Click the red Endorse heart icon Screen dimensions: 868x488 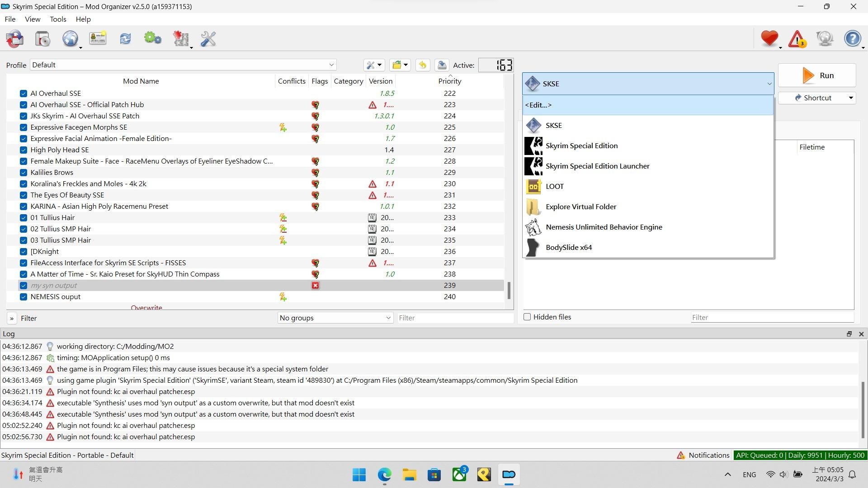pyautogui.click(x=769, y=39)
